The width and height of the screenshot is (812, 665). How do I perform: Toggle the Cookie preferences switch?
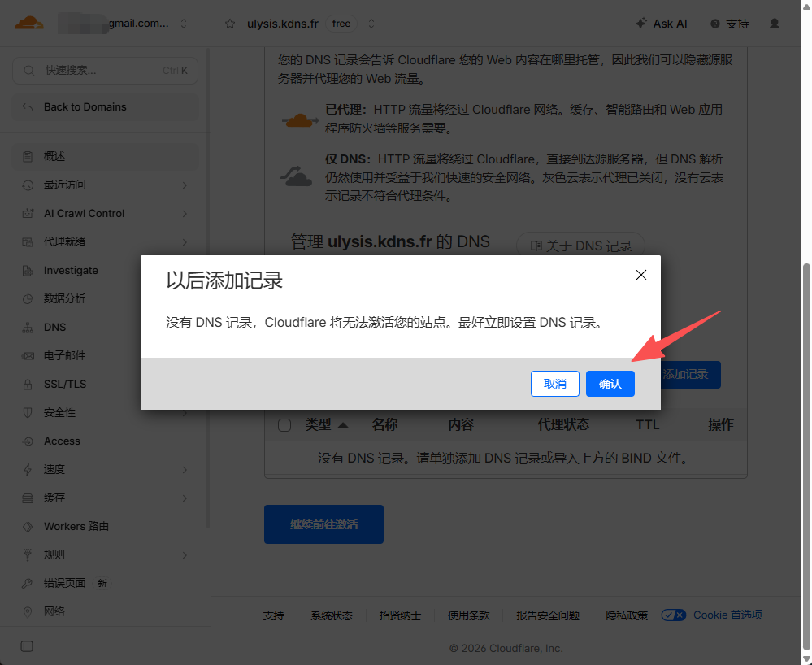674,615
